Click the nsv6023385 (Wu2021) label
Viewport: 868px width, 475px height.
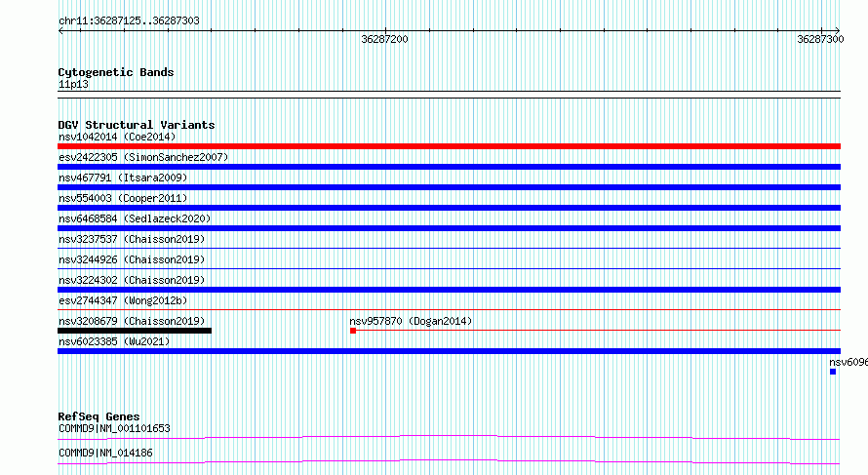[x=114, y=341]
